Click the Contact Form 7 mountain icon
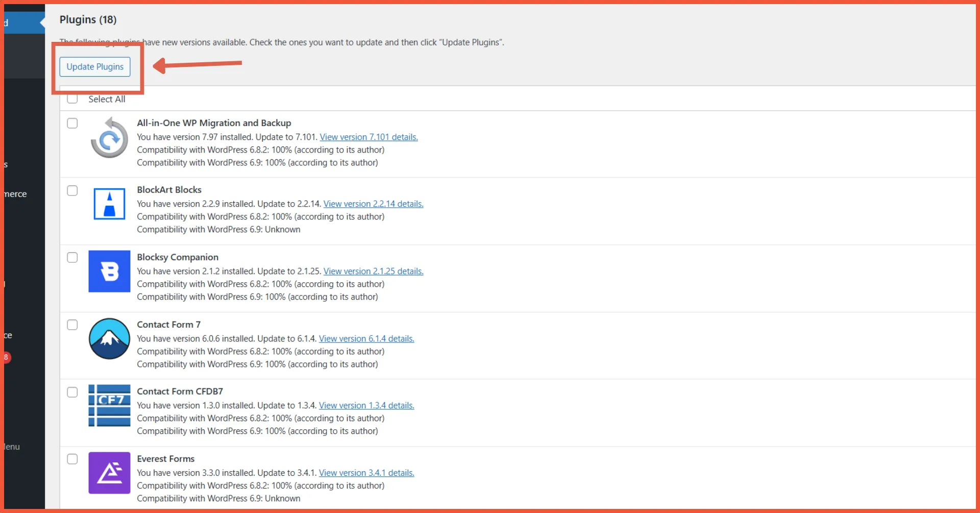 [x=109, y=338]
